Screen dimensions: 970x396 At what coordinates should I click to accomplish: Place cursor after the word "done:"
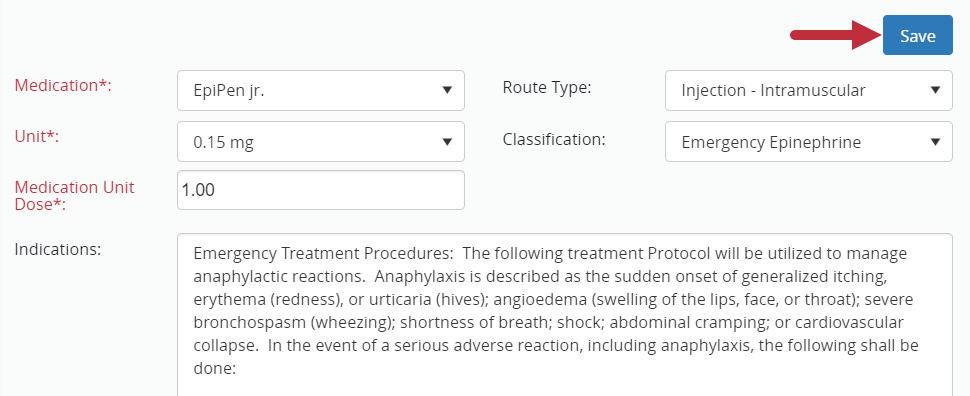point(239,369)
